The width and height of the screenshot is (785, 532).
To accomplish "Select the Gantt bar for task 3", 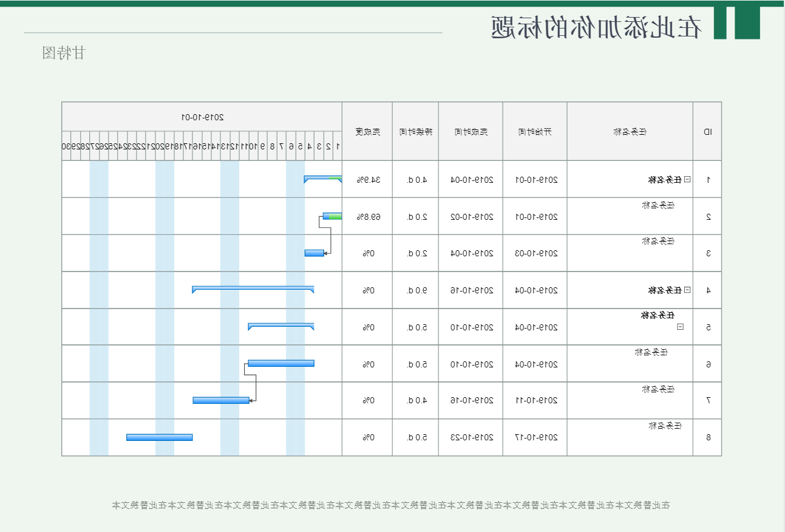I will (x=314, y=253).
